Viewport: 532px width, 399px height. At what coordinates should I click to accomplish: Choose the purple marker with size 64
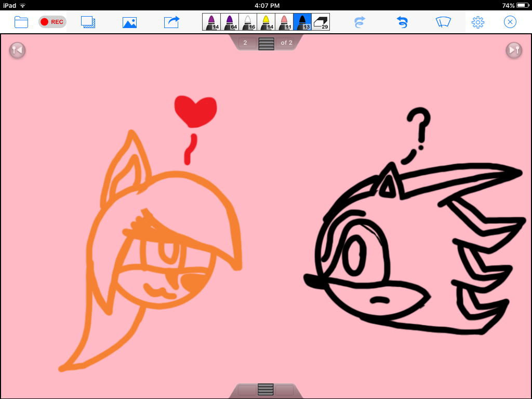[230, 22]
